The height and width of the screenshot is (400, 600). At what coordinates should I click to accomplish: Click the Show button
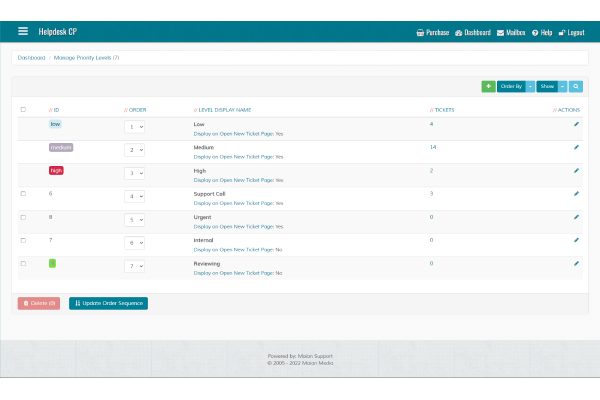tap(547, 86)
